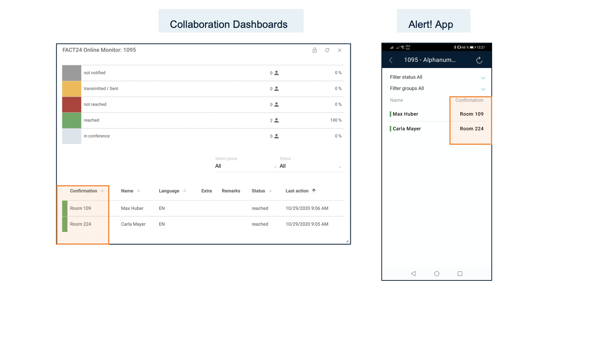The height and width of the screenshot is (364, 592).
Task: Tap the battery indicator in phone status bar
Action: click(x=472, y=47)
